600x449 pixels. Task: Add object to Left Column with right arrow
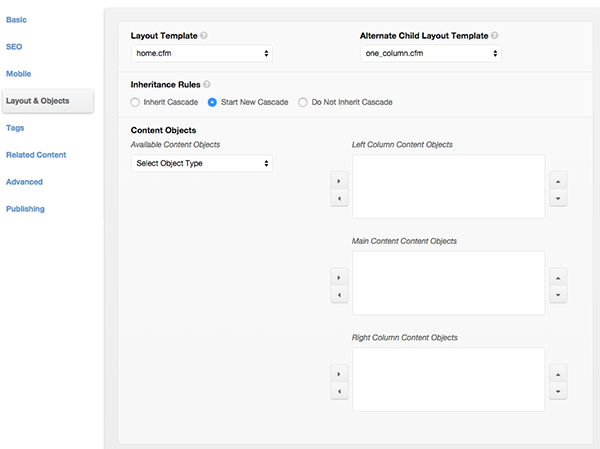(x=339, y=181)
